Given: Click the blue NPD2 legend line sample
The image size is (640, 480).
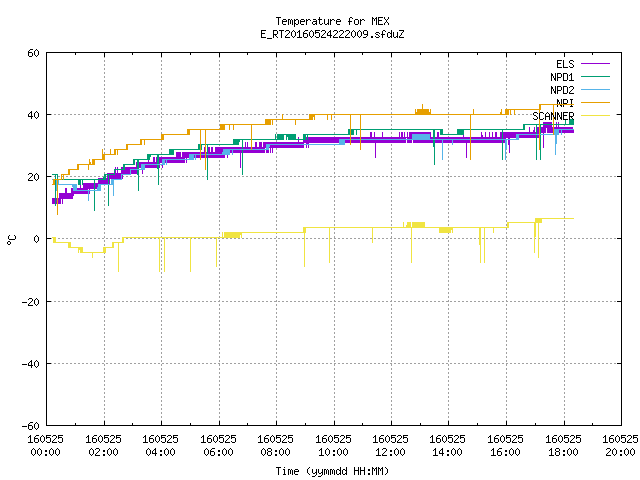Looking at the screenshot, I should pyautogui.click(x=595, y=89).
